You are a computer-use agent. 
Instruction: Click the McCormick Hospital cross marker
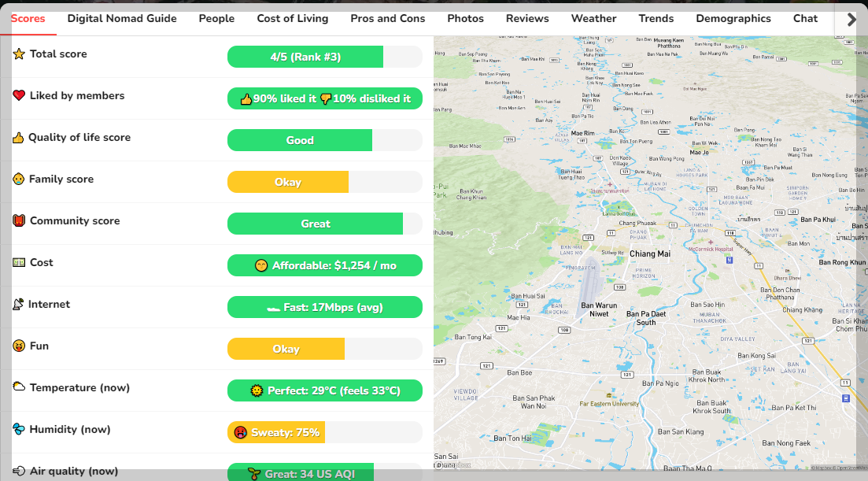711,242
